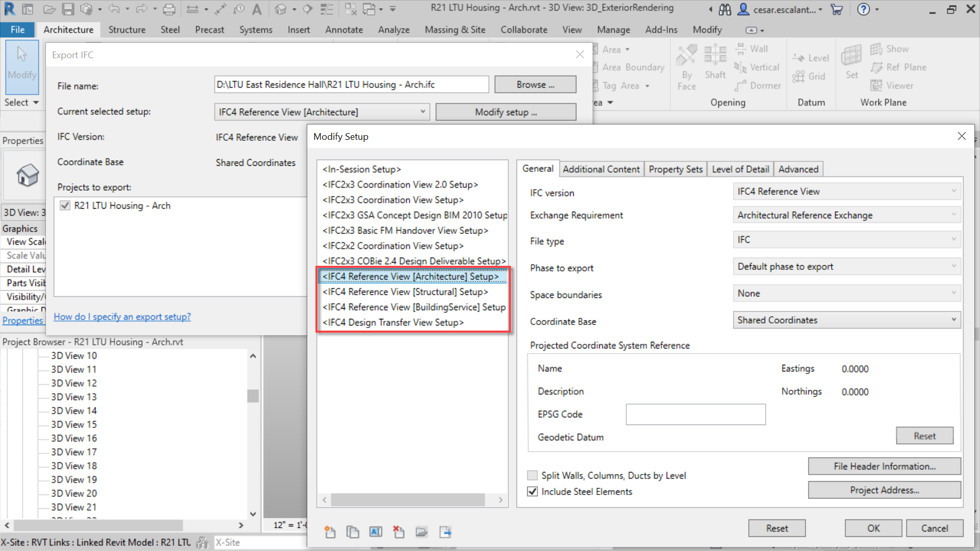Open the IFC version dropdown
This screenshot has width=980, height=551.
tap(847, 191)
